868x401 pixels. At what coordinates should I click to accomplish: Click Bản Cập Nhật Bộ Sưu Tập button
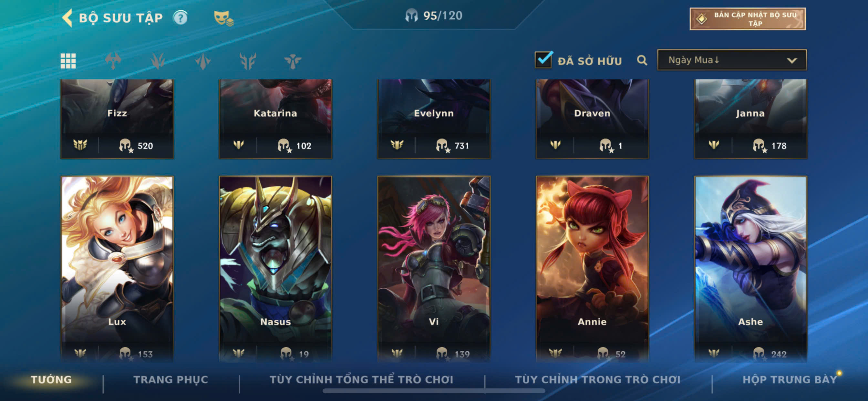(747, 19)
